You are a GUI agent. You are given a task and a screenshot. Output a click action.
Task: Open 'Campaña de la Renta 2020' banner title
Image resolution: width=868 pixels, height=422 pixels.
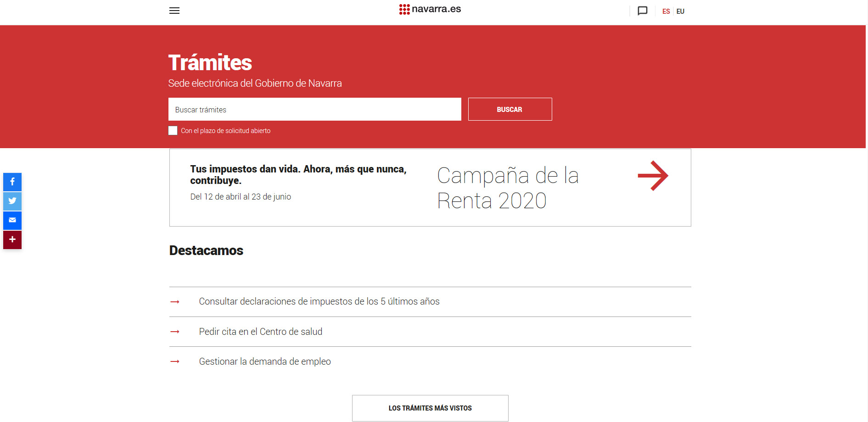coord(507,188)
